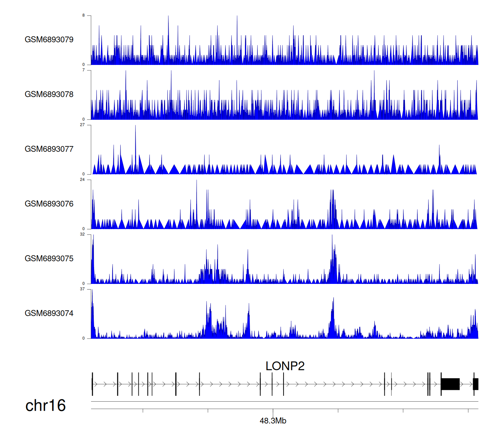Click the axis tick mark above 48.3Mb
This screenshot has width=504, height=444.
click(273, 411)
